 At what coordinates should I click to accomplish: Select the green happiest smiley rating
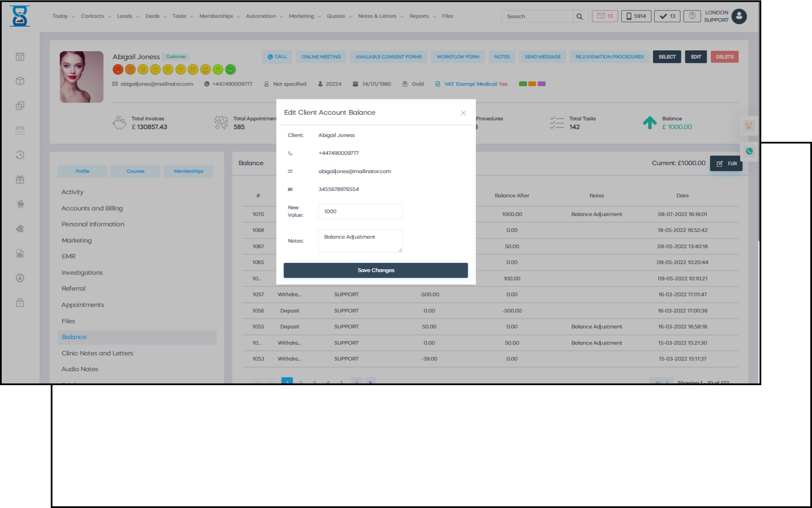coord(230,69)
